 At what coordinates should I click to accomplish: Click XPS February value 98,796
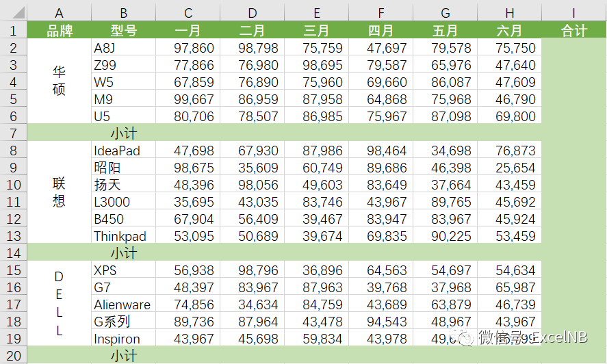253,270
